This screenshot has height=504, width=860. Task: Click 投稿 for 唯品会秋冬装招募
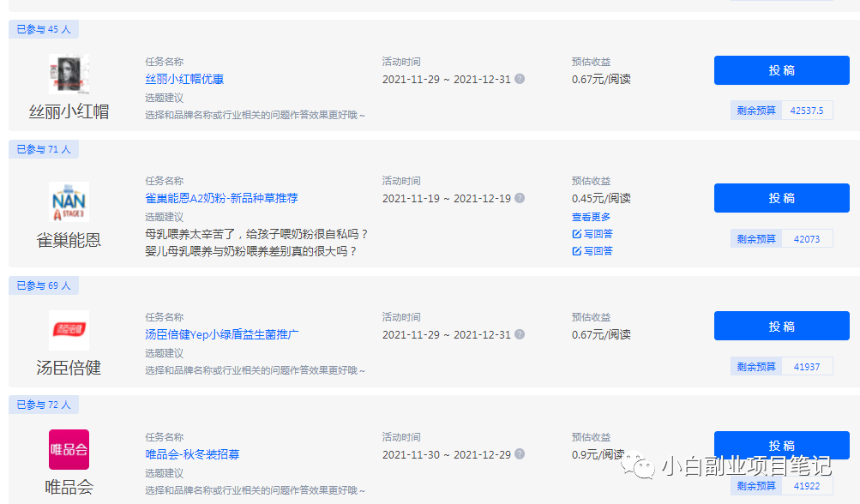coord(780,445)
